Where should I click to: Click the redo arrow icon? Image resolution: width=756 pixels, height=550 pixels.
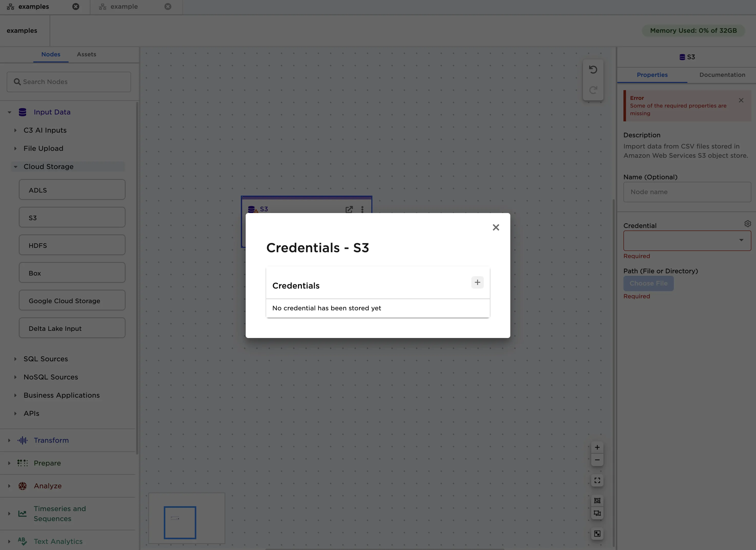pyautogui.click(x=593, y=90)
